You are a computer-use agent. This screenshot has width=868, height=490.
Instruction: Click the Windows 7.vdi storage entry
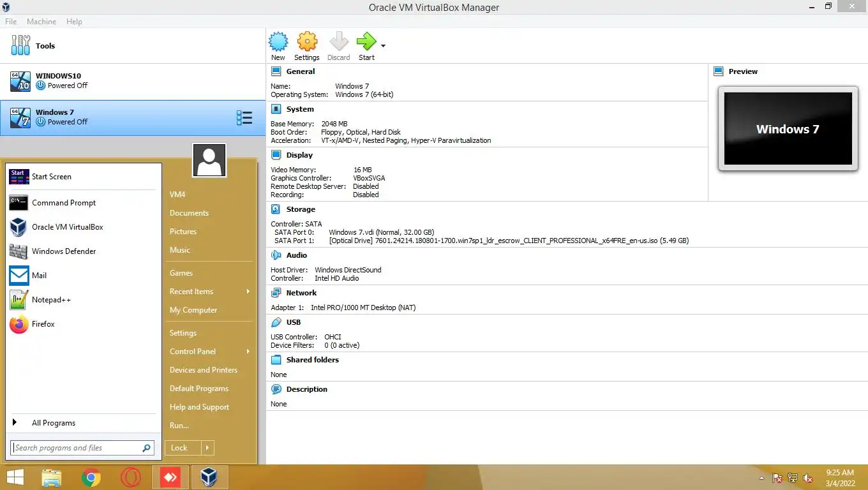click(x=382, y=233)
